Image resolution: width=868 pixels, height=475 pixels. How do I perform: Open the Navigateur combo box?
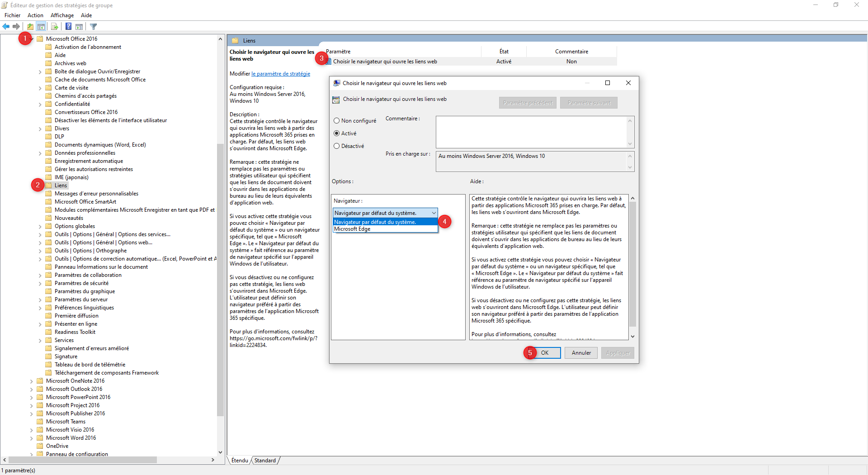[x=385, y=213]
